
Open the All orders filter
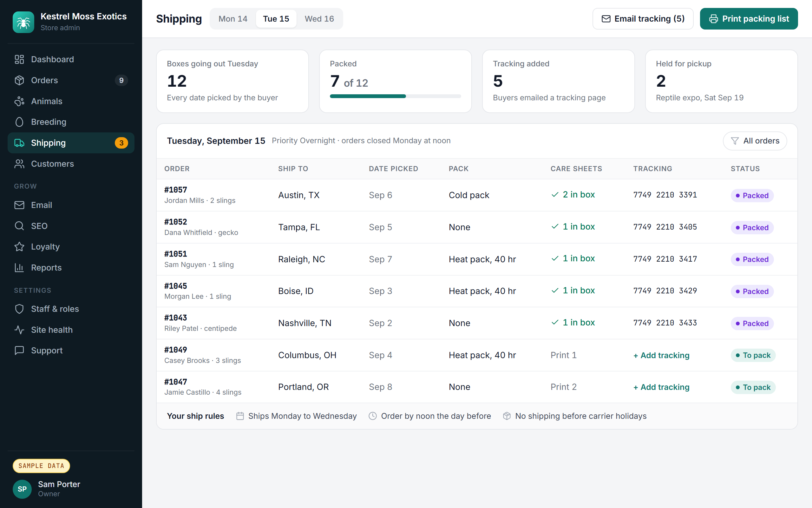point(755,141)
